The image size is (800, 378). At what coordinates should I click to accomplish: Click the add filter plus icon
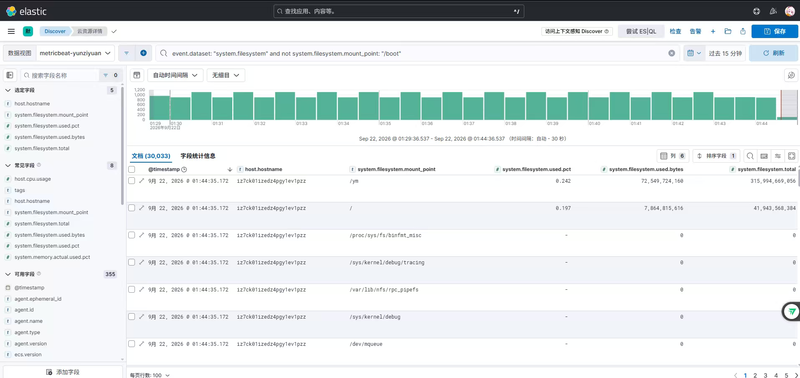coord(143,53)
